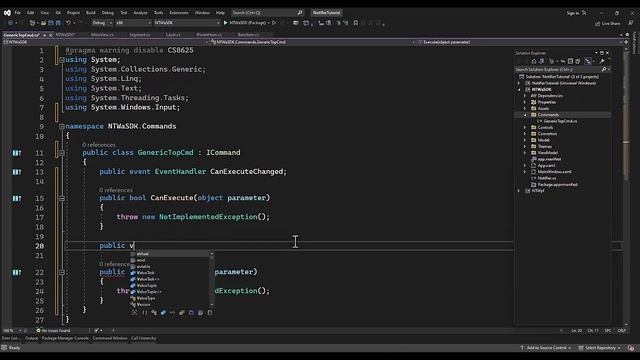Click implements-interface glyph on line 15
The image size is (640, 360).
(17, 198)
